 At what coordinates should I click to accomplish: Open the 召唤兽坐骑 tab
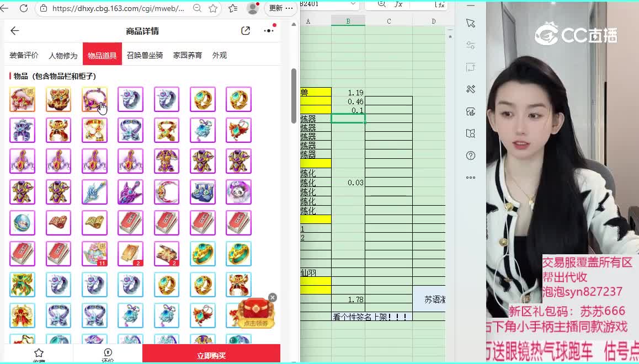coord(145,55)
